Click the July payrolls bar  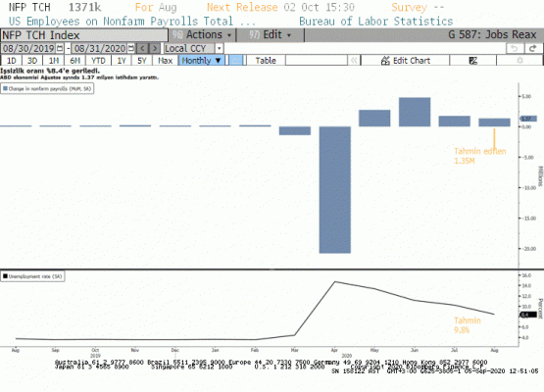455,122
